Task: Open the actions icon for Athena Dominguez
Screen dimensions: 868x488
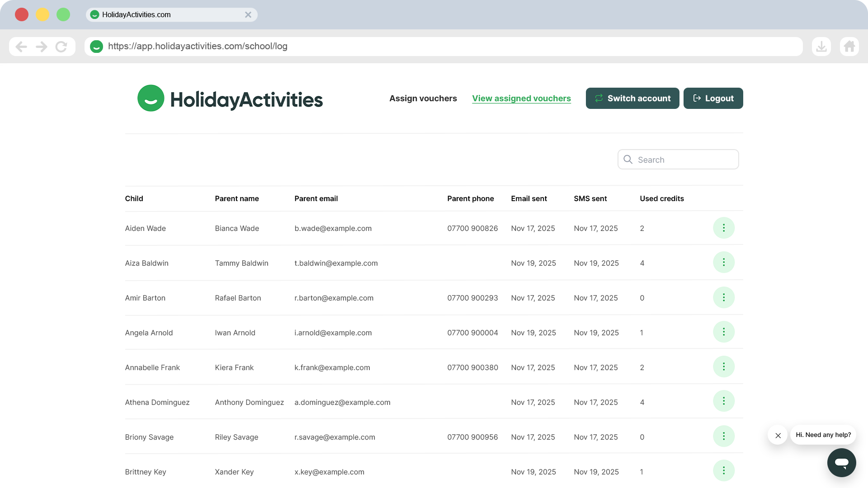Action: [723, 401]
